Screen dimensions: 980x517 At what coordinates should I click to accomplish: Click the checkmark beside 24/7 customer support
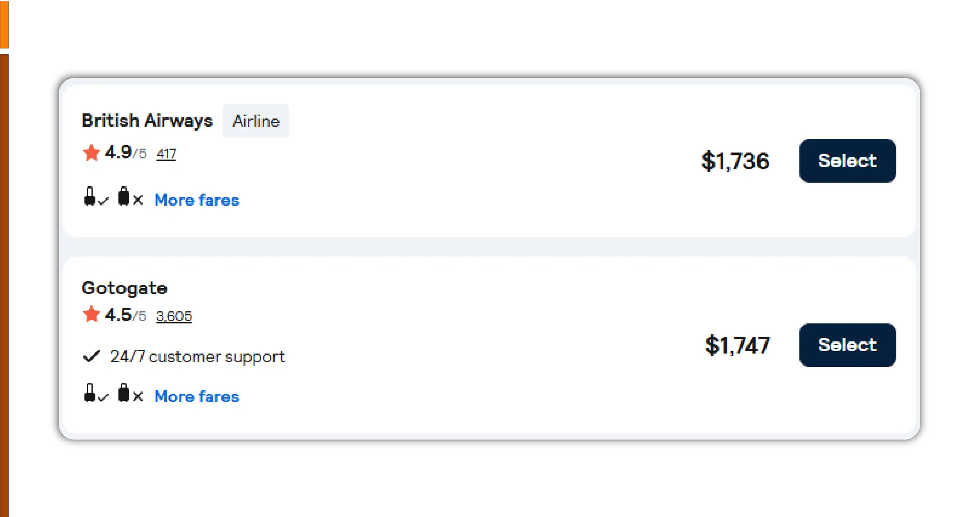[91, 356]
